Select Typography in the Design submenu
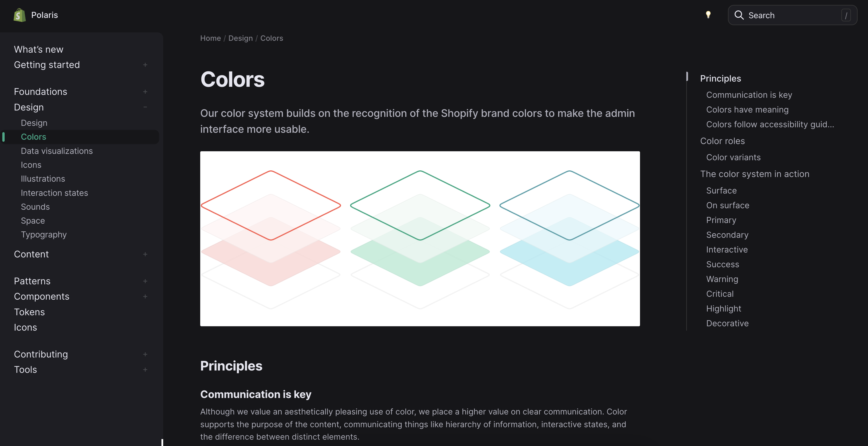The height and width of the screenshot is (446, 868). tap(44, 235)
